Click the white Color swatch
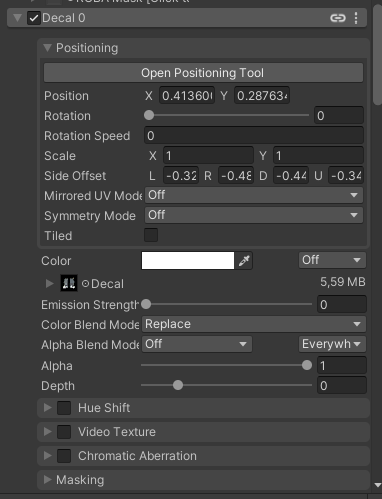Screen dimensions: 382x499 click(188, 261)
